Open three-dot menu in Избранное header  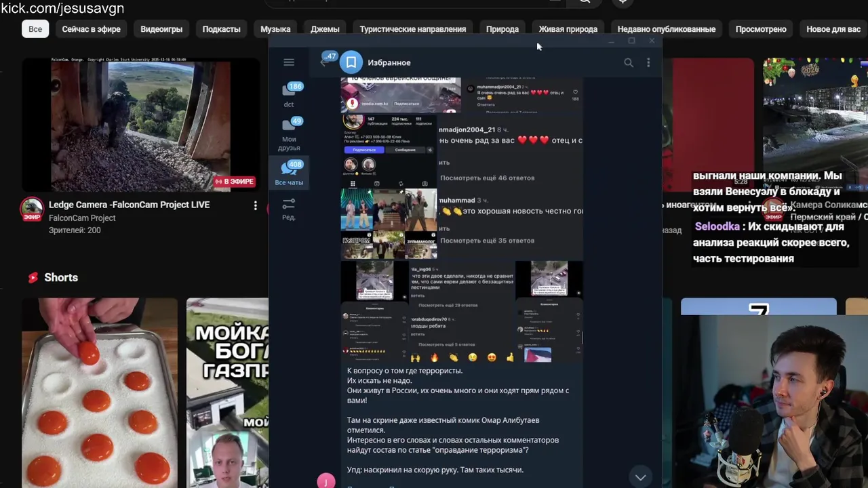(x=648, y=62)
